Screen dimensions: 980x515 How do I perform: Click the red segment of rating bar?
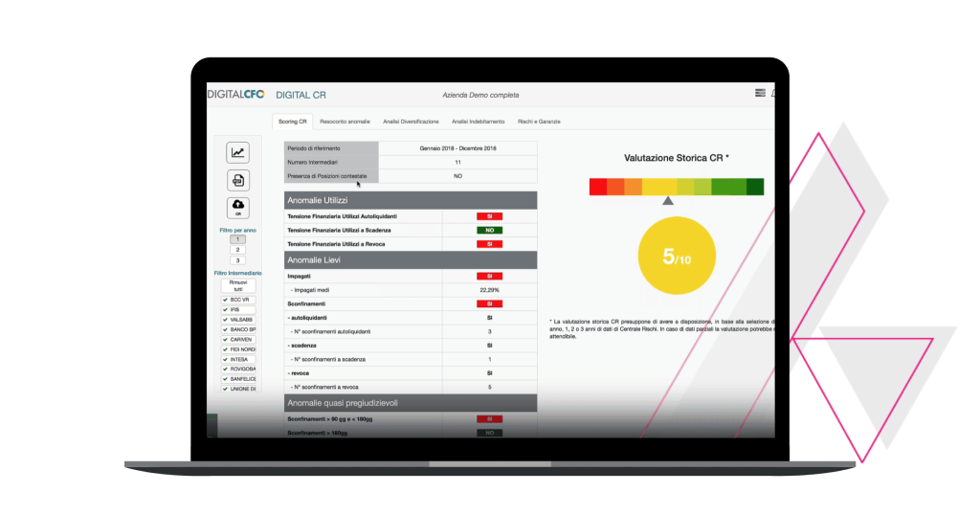coord(598,187)
